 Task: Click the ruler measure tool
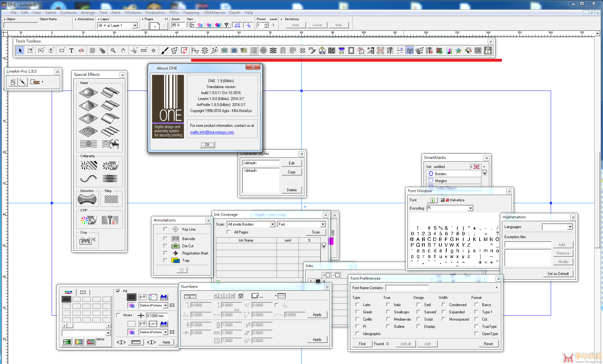[144, 50]
